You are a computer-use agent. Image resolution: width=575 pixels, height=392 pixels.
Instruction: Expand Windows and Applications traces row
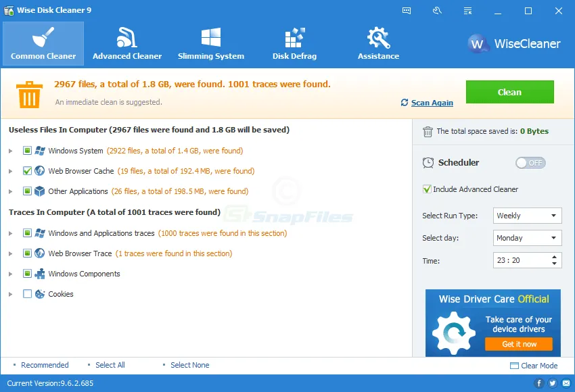coord(11,233)
